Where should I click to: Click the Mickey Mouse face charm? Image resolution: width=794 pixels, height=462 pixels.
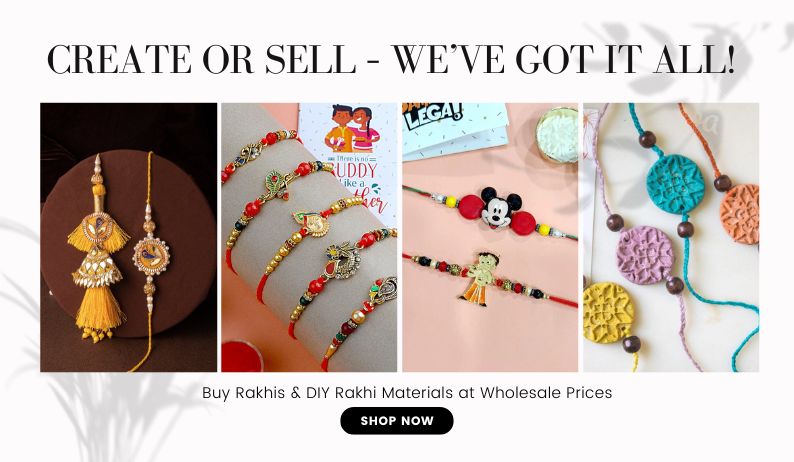[500, 207]
